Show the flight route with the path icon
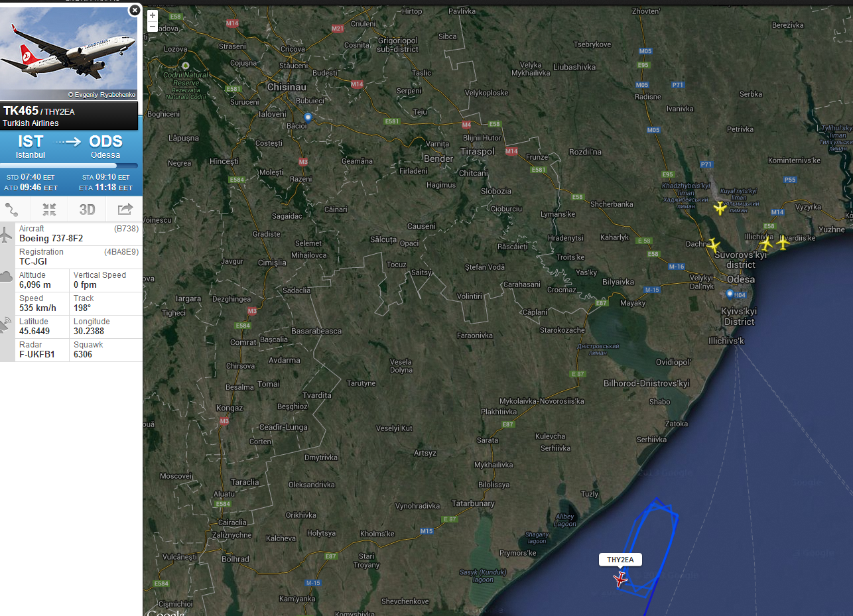Viewport: 853px width, 616px height. (12, 210)
